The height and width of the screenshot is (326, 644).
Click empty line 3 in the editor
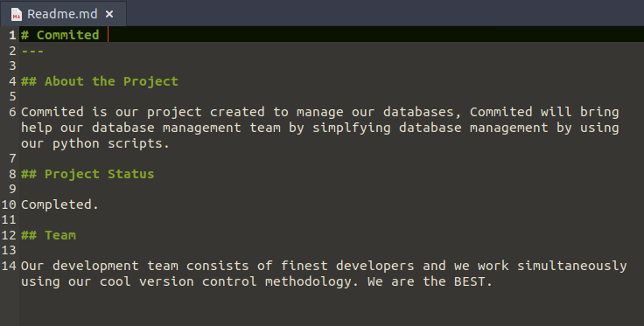pos(329,66)
